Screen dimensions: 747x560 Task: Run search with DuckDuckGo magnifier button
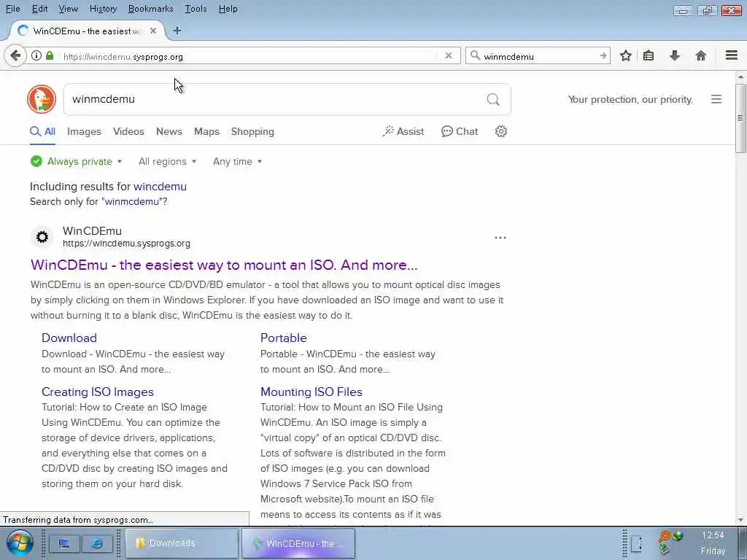click(x=493, y=99)
